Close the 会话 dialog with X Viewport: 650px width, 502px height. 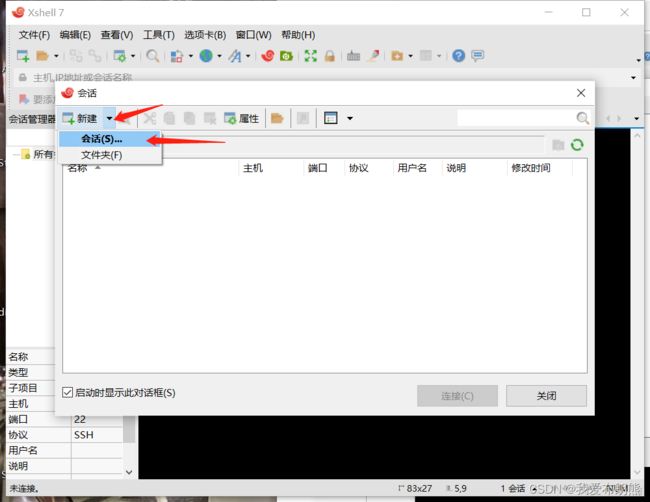pos(581,93)
